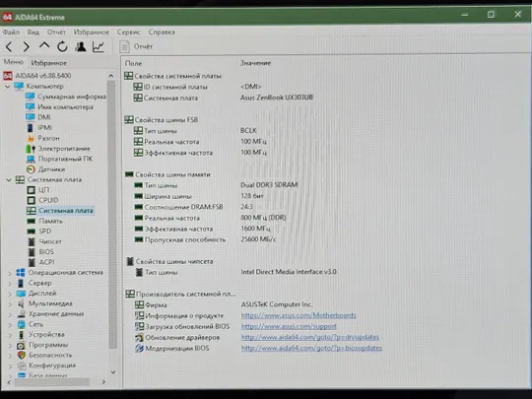Go up one level with the up arrow icon
532x399 pixels.
44,45
